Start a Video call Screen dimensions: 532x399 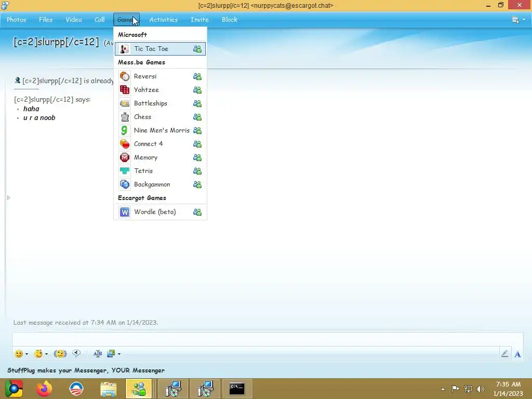[x=74, y=20]
